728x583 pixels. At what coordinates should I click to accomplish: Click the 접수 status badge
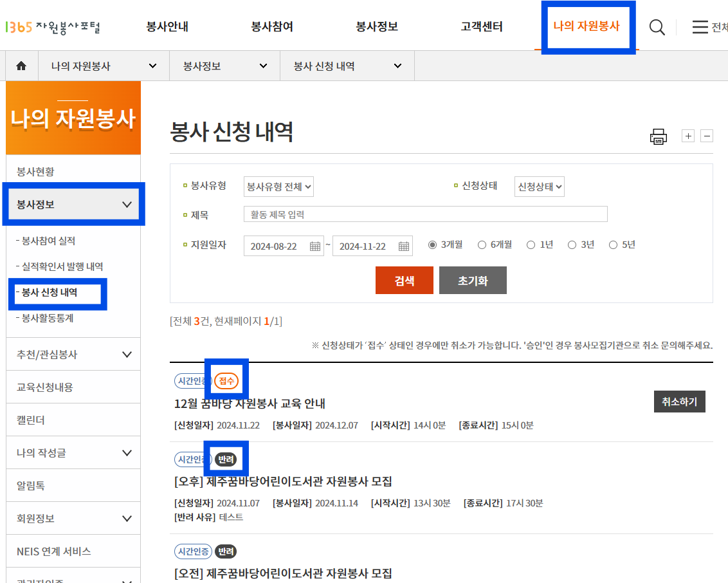click(x=226, y=381)
